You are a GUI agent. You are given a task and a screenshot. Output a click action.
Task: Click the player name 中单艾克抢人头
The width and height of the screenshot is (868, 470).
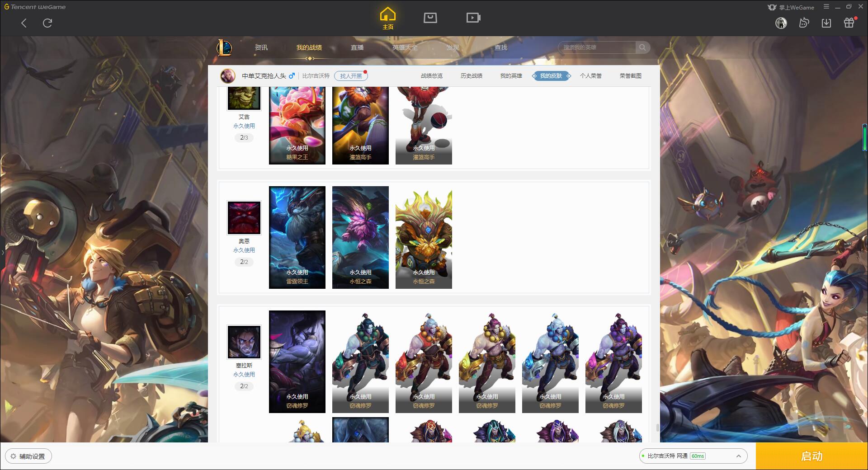pyautogui.click(x=264, y=76)
